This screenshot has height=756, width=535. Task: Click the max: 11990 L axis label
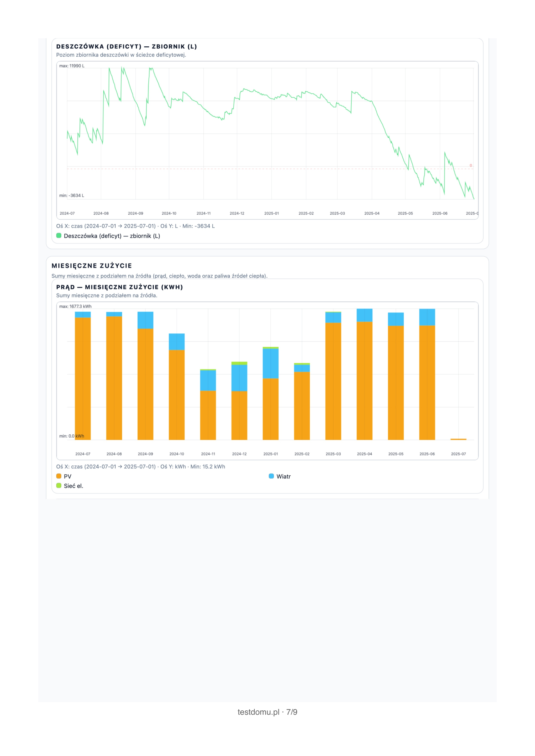[x=72, y=66]
